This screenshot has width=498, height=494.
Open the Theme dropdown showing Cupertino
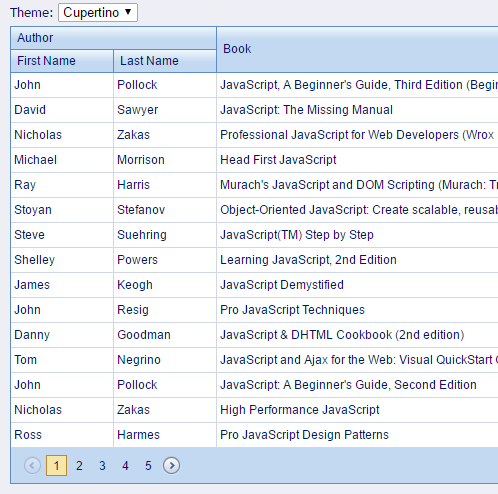[x=98, y=13]
